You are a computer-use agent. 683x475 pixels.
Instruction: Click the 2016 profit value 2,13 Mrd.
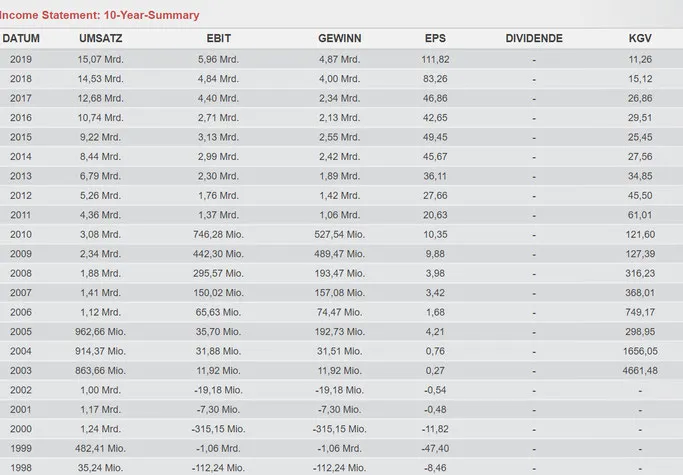pyautogui.click(x=340, y=118)
